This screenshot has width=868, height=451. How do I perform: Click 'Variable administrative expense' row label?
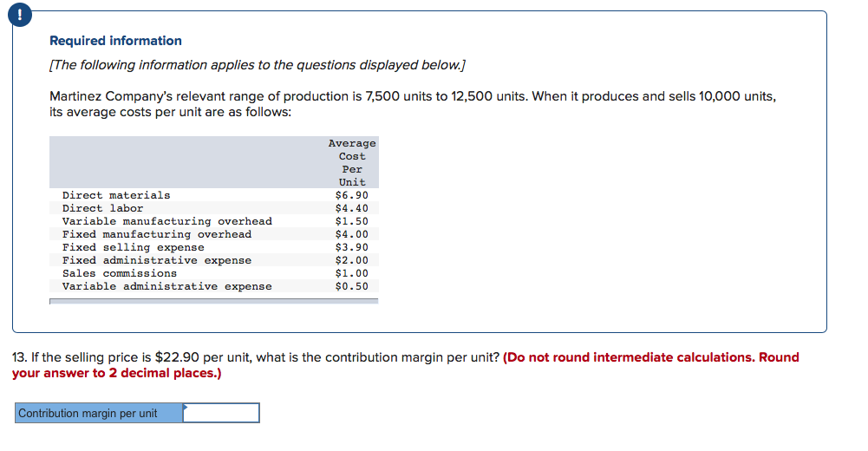coord(167,286)
